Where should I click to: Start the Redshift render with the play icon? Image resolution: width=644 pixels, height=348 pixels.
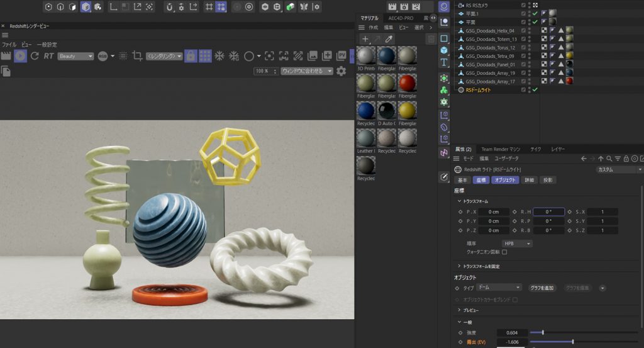(x=20, y=56)
